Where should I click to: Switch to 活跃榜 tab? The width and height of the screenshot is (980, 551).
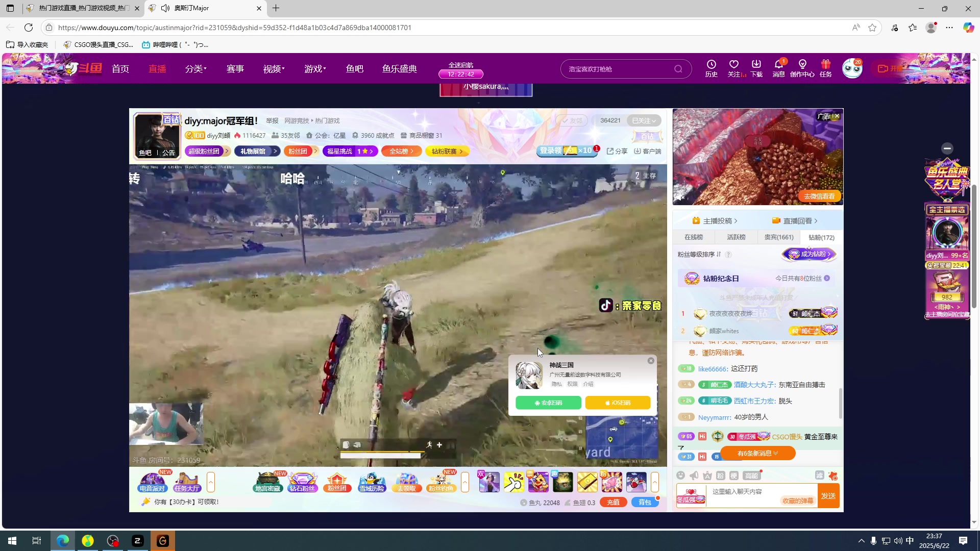pos(736,237)
